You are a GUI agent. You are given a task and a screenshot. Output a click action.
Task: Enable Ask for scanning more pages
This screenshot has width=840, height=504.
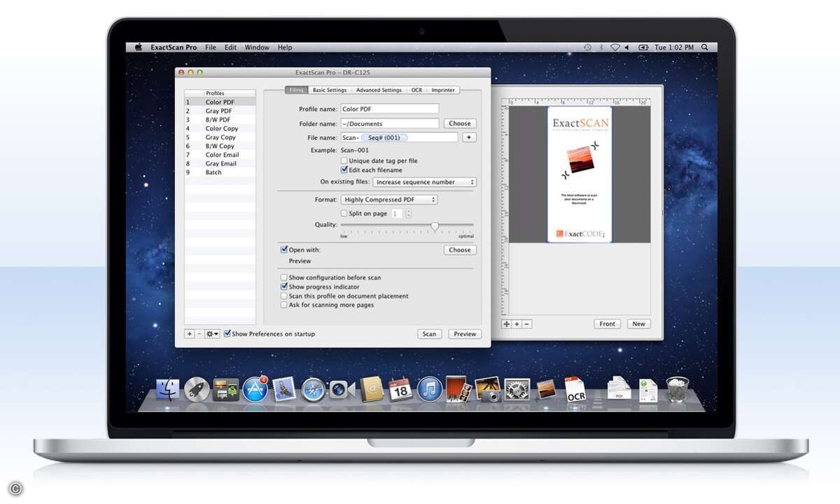point(283,305)
